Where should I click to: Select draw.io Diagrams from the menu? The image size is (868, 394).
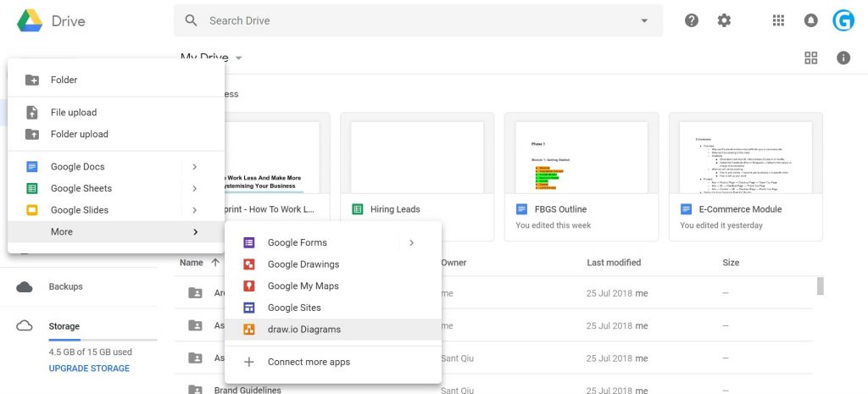tap(303, 330)
